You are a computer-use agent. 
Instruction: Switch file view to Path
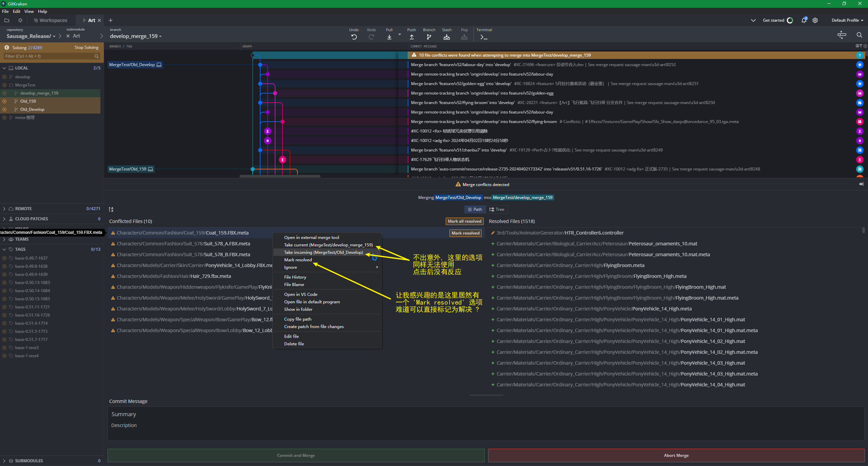[475, 209]
